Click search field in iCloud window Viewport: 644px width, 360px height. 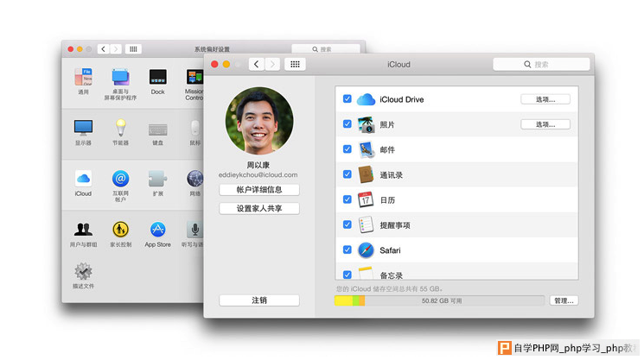(541, 65)
